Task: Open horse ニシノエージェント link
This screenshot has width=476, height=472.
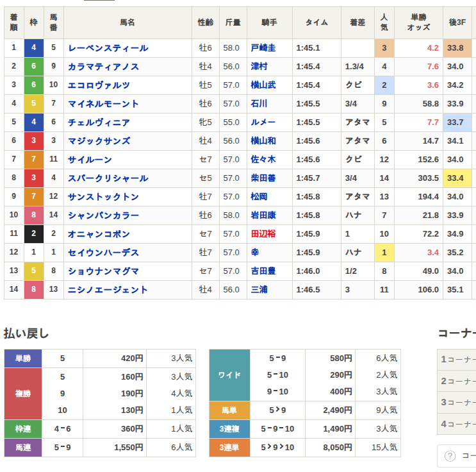Action: pyautogui.click(x=108, y=290)
